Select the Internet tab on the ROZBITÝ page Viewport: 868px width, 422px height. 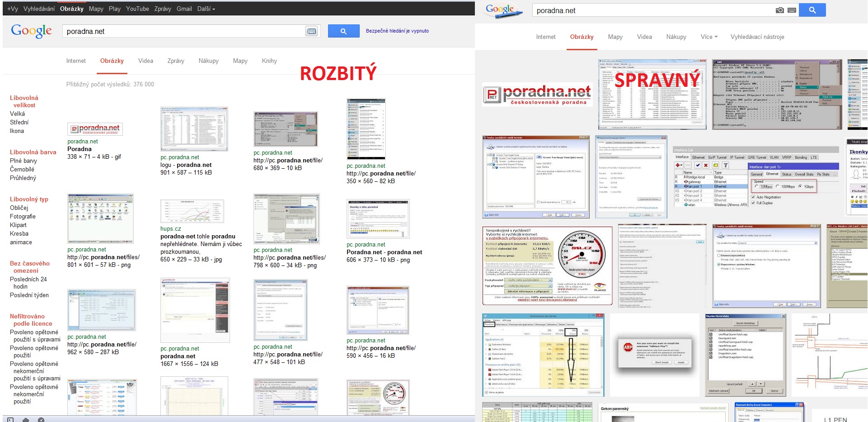76,61
